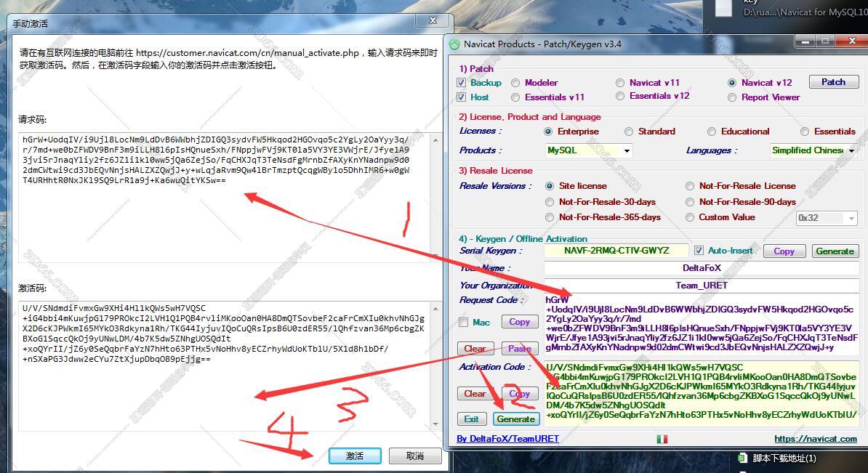Click the Italian flag icon in keygen footer
The image size is (868, 473).
[662, 439]
